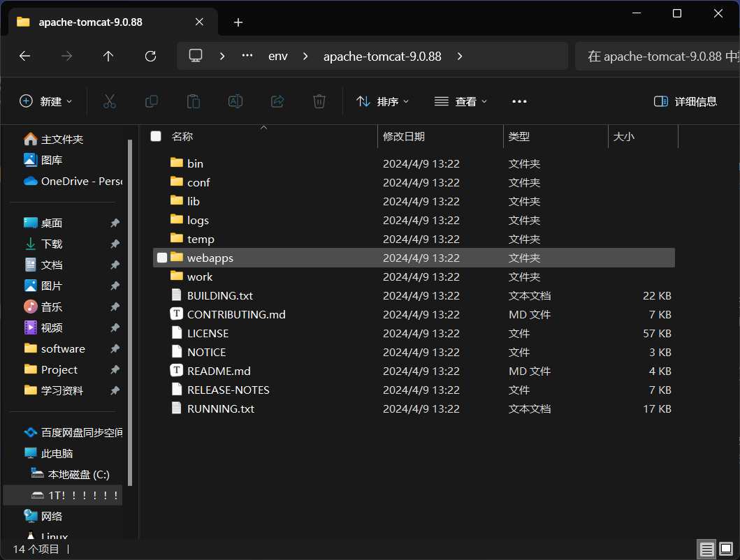Open 图库 in the sidebar
Image resolution: width=740 pixels, height=560 pixels.
coord(43,160)
